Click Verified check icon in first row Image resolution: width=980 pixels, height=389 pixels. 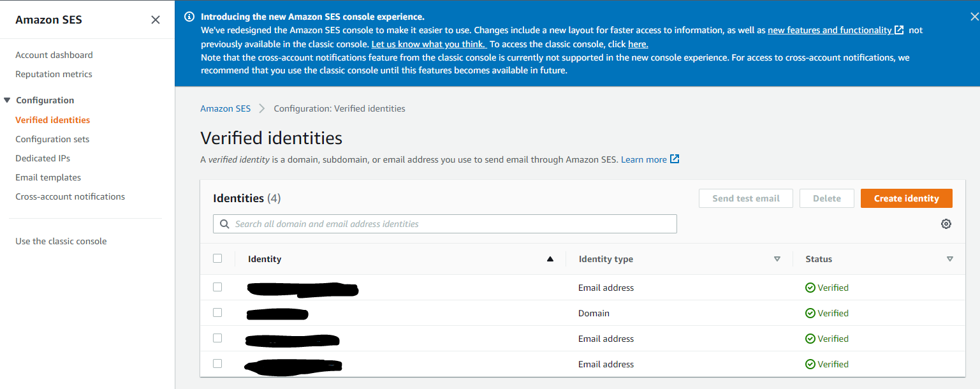(810, 288)
